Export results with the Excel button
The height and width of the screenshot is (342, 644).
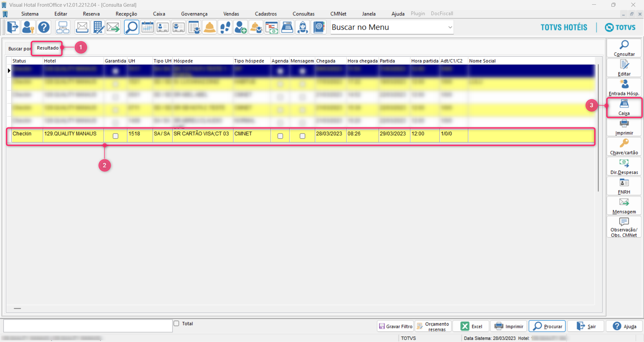(471, 326)
